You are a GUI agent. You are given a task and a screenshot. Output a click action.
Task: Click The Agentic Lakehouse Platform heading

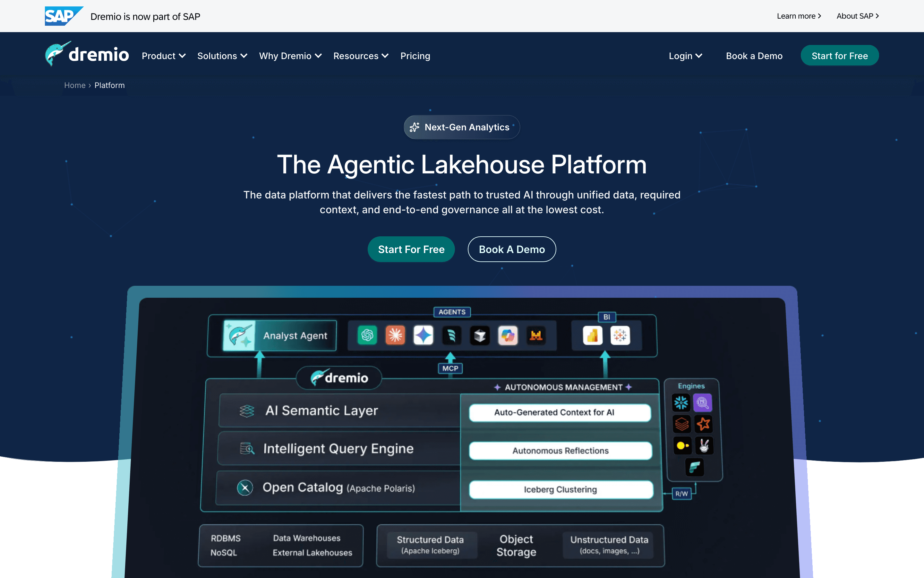click(x=462, y=165)
